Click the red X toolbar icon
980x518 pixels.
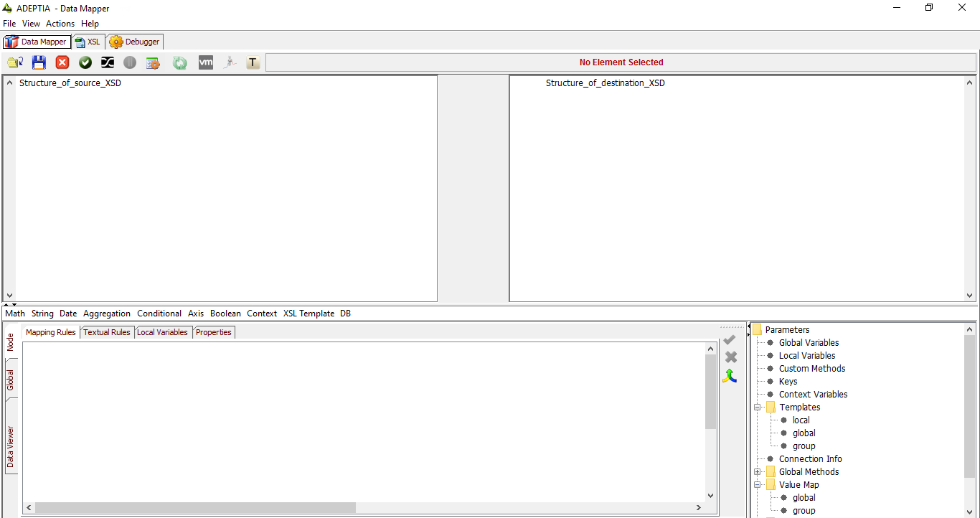[x=62, y=62]
